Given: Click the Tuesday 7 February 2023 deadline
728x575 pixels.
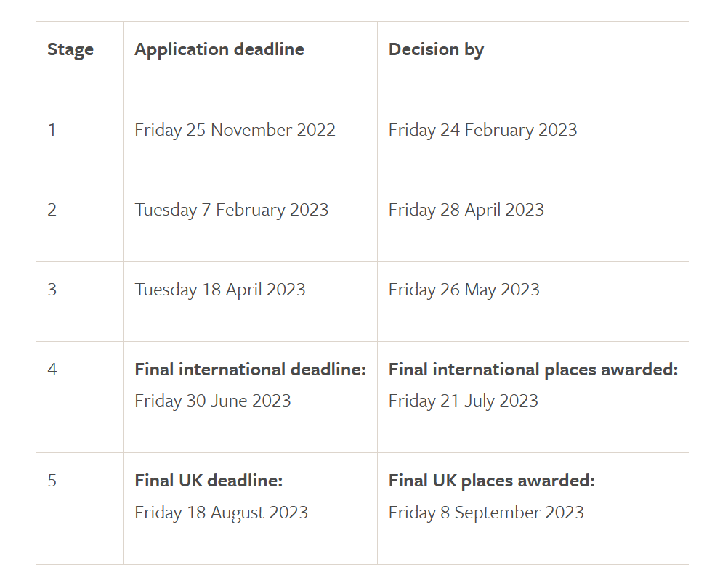Looking at the screenshot, I should (231, 210).
